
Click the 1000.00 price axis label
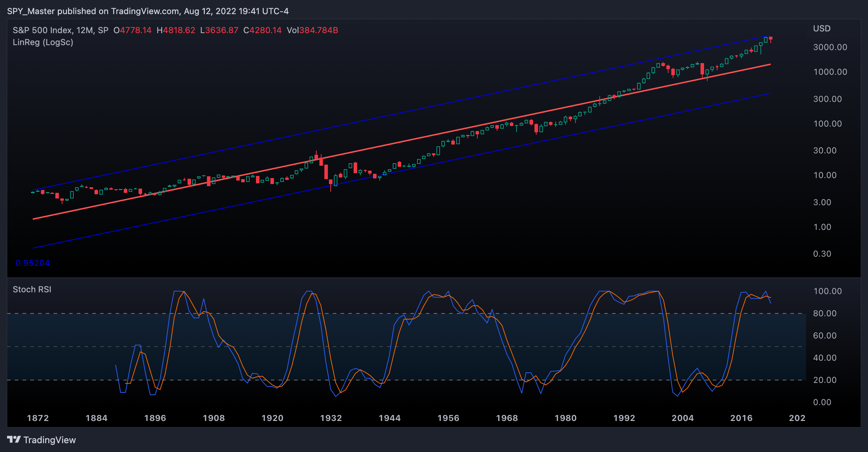pos(830,72)
